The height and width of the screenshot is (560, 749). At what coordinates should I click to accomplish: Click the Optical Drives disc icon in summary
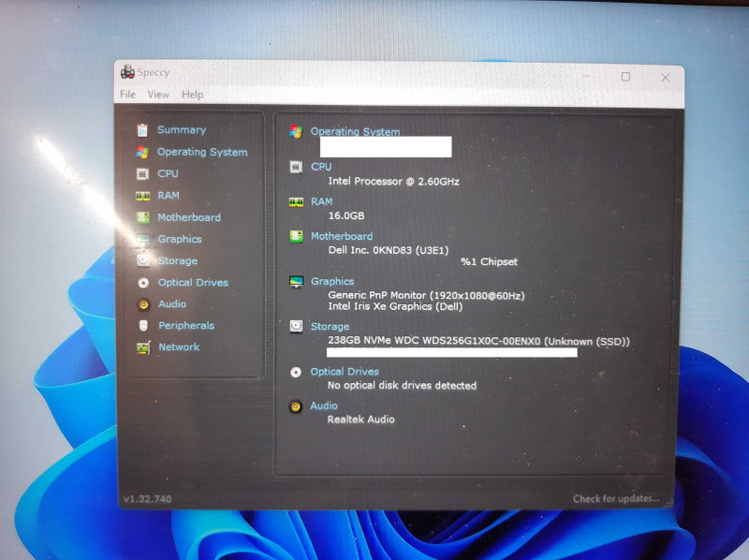[x=296, y=372]
